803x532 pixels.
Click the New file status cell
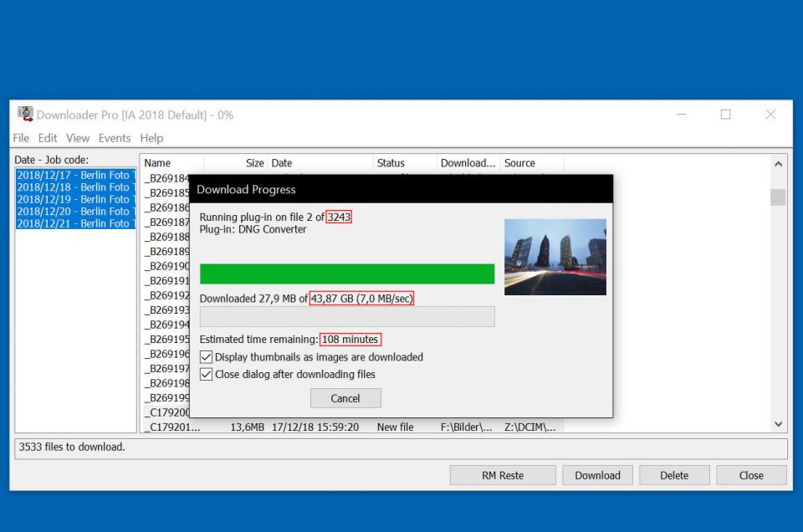pyautogui.click(x=396, y=427)
